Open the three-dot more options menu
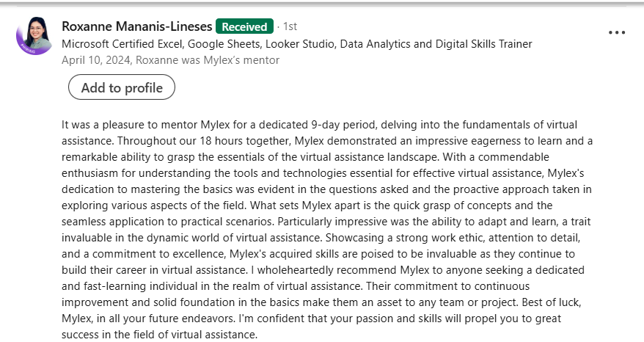 (x=617, y=33)
